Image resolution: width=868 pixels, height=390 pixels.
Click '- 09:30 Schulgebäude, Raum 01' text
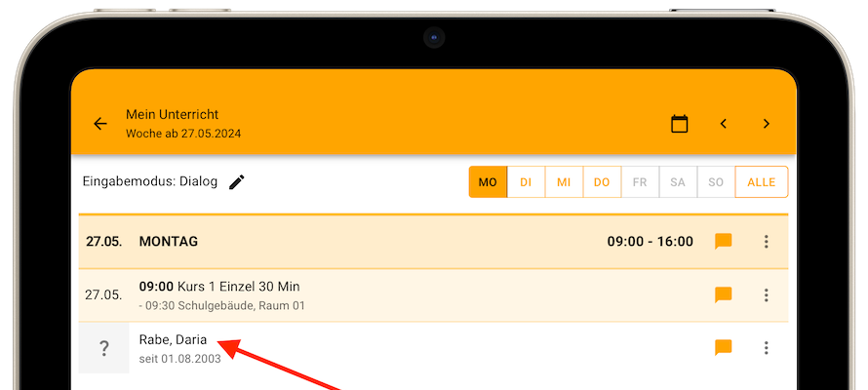[x=222, y=306]
